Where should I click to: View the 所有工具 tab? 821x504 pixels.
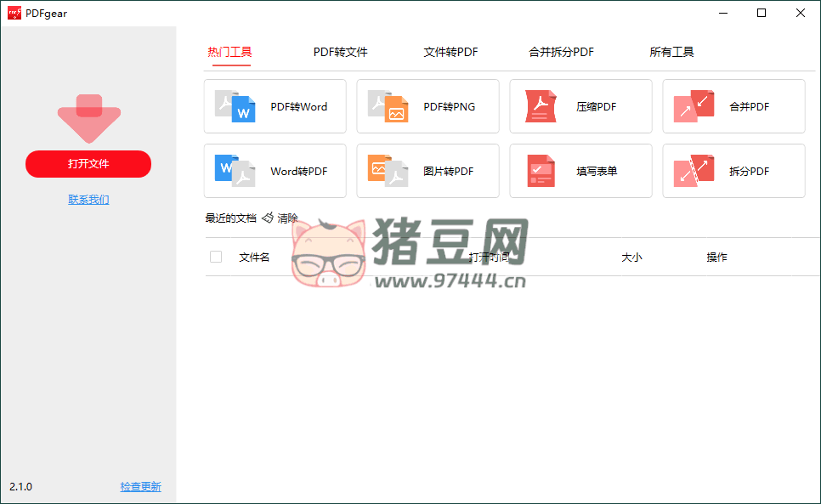pyautogui.click(x=672, y=52)
